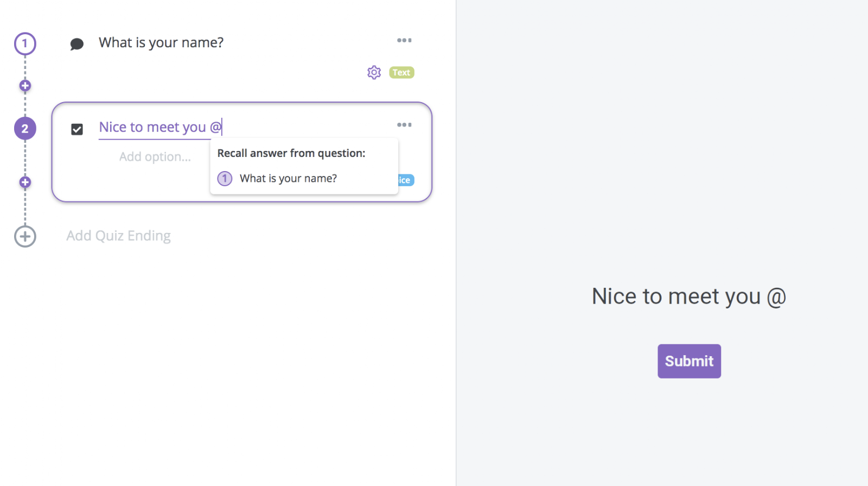
Task: Open three-dots menu for question 1
Action: click(404, 40)
